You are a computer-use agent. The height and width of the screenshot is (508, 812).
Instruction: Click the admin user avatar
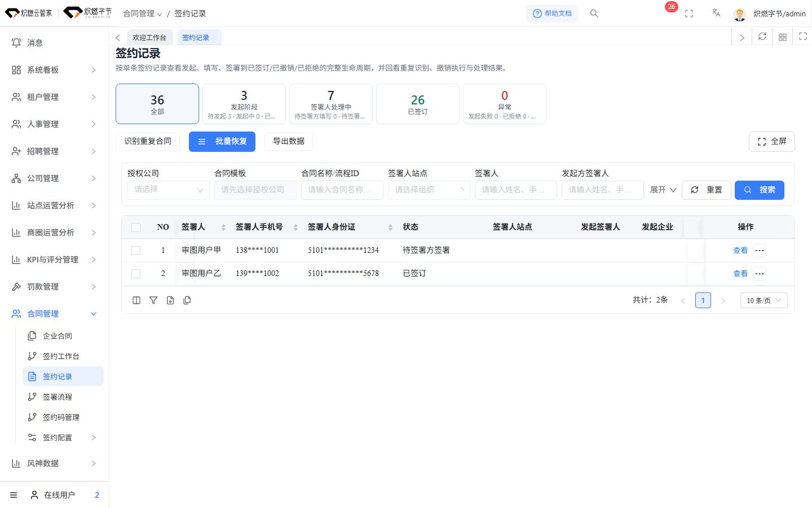(740, 14)
